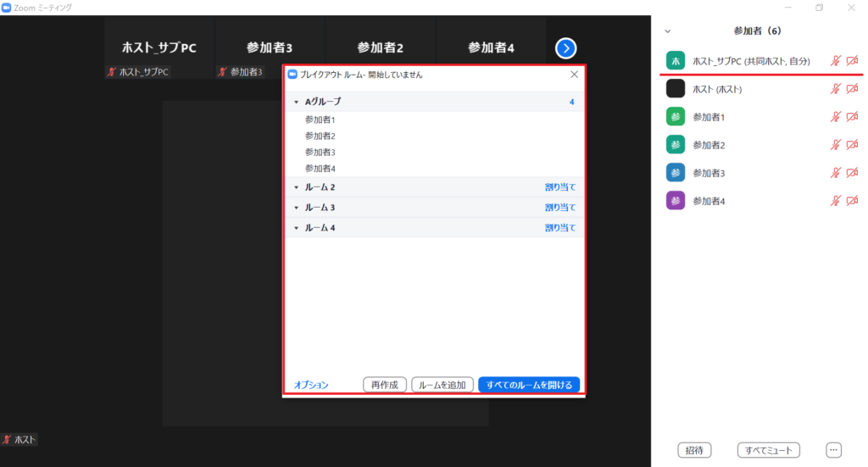Click the muted mic icon for ホスト (ホスト)
Image resolution: width=868 pixels, height=467 pixels.
click(836, 89)
